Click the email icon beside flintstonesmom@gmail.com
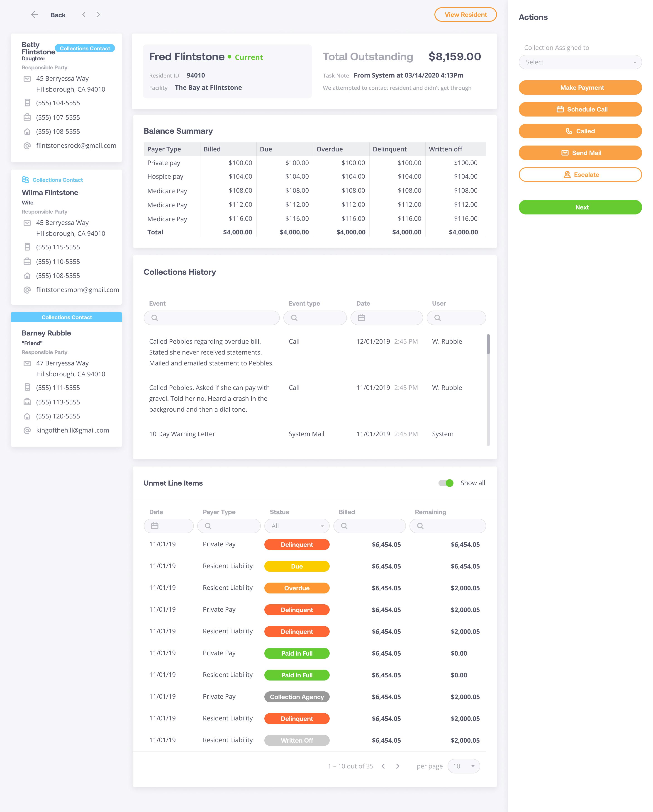 point(27,290)
